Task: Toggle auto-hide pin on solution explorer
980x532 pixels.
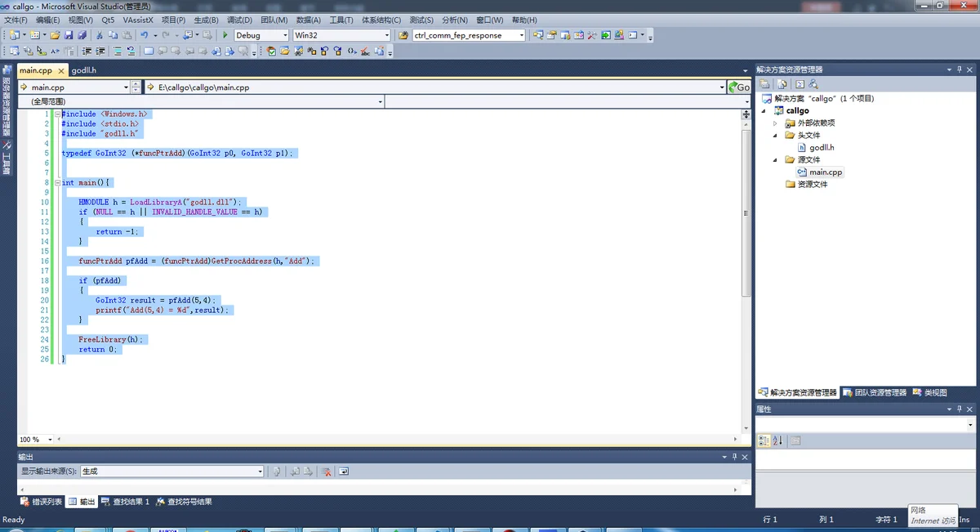Action: 960,69
